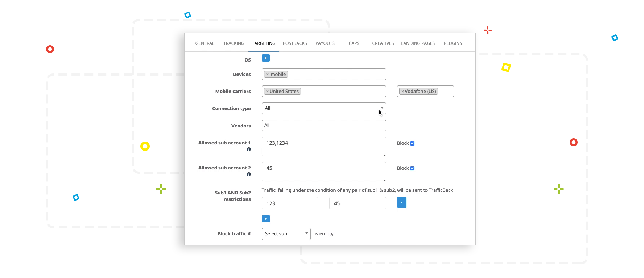Open the Postbacks tab
644x278 pixels.
(295, 43)
